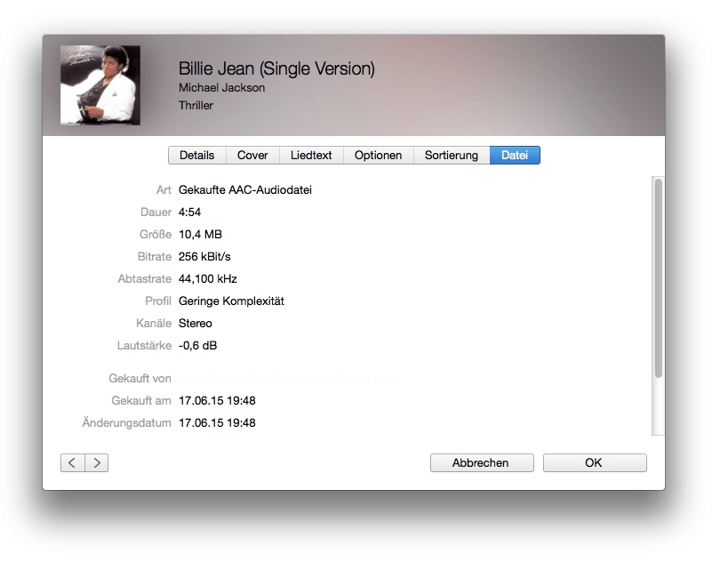Click the Lautstärke label
This screenshot has height=578, width=728.
(144, 346)
